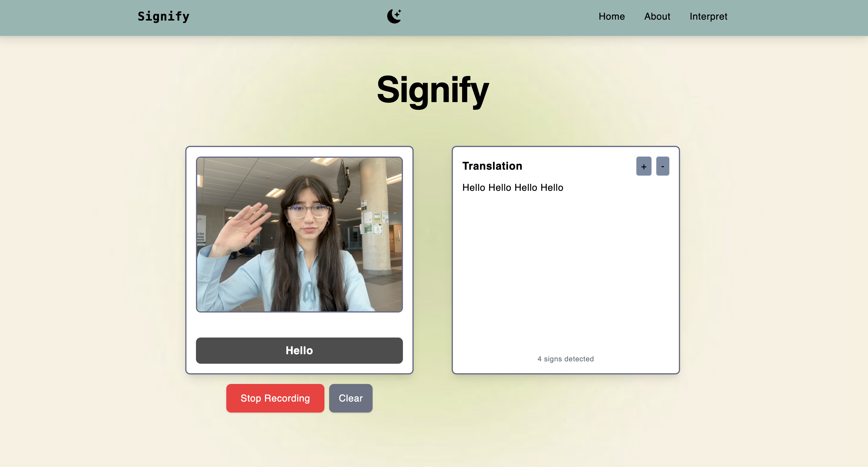Navigate to the Interpret page

(x=708, y=16)
